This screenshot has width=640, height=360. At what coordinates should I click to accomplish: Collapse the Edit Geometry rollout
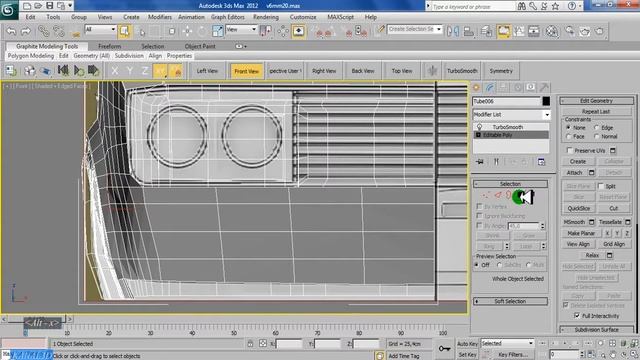[597, 101]
